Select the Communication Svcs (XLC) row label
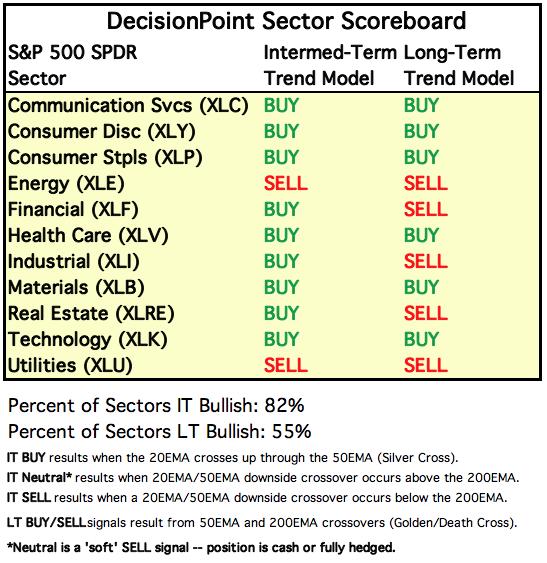The height and width of the screenshot is (563, 547). coord(128,106)
